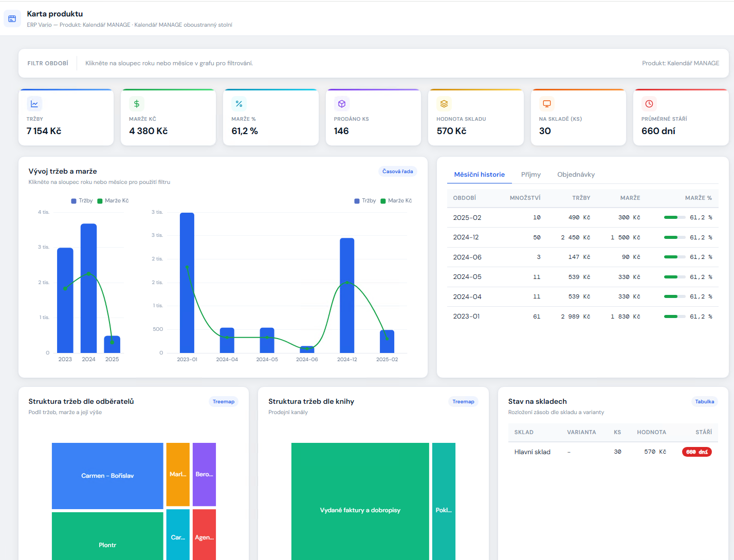Click the Časová řada badge

pos(397,172)
